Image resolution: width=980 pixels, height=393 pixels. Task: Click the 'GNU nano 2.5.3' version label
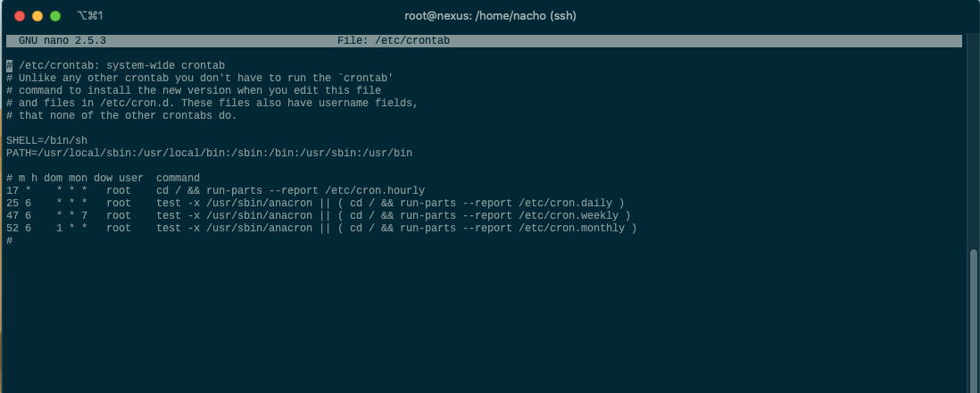pos(62,41)
